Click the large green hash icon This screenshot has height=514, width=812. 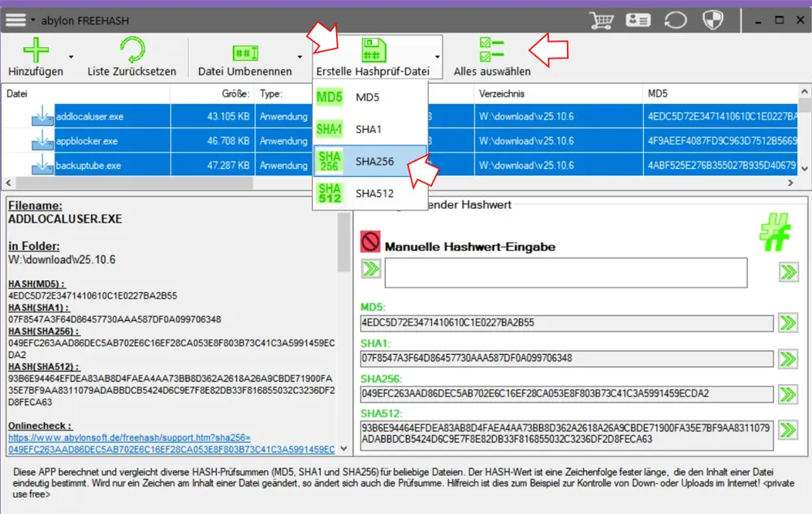775,231
